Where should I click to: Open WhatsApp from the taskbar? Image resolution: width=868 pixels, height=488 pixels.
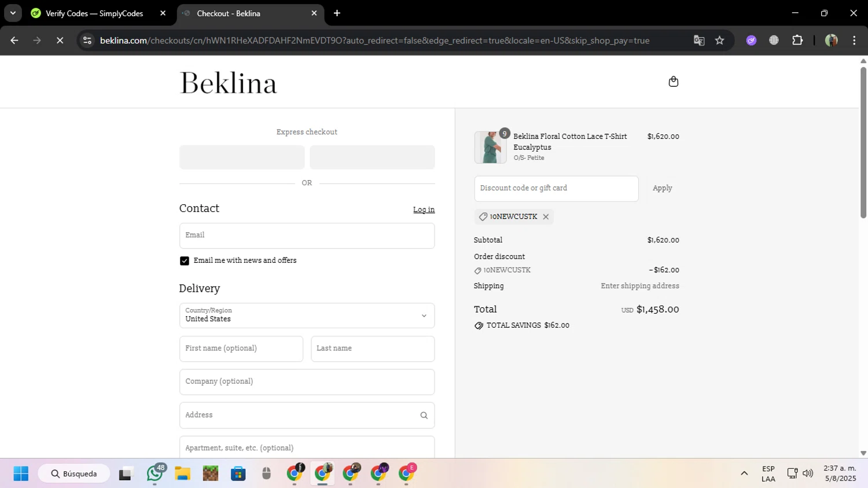click(155, 474)
